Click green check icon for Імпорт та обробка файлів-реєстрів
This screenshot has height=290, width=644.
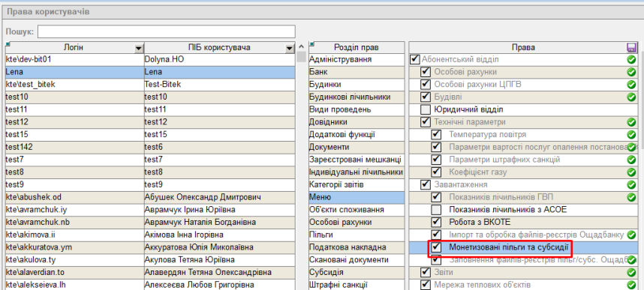click(631, 235)
